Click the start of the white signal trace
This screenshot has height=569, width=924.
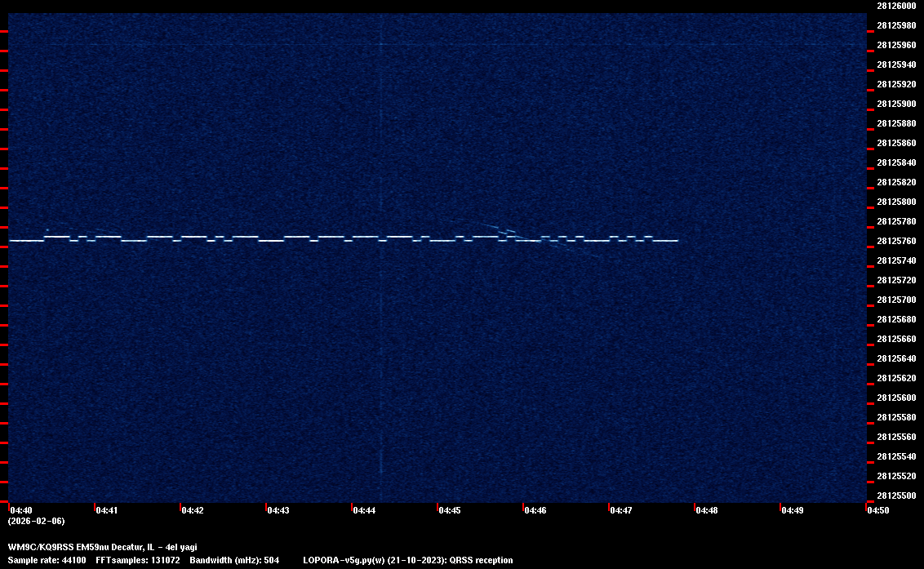click(x=11, y=241)
